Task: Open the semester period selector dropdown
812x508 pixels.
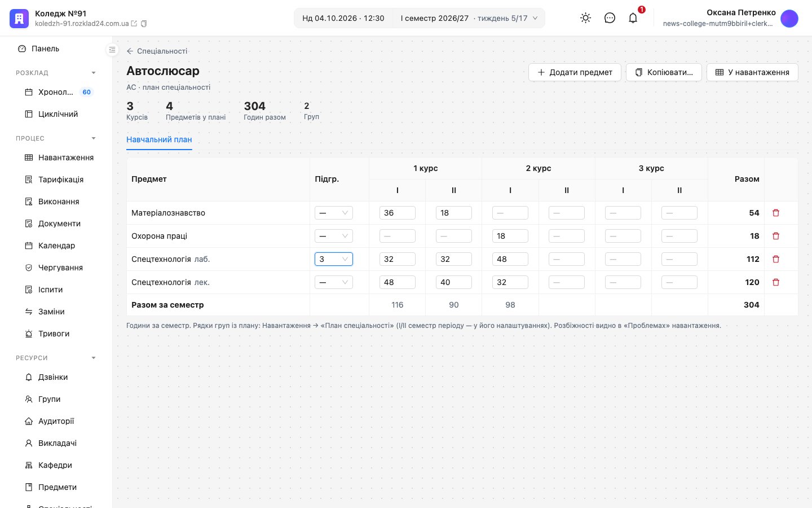Action: (x=469, y=18)
